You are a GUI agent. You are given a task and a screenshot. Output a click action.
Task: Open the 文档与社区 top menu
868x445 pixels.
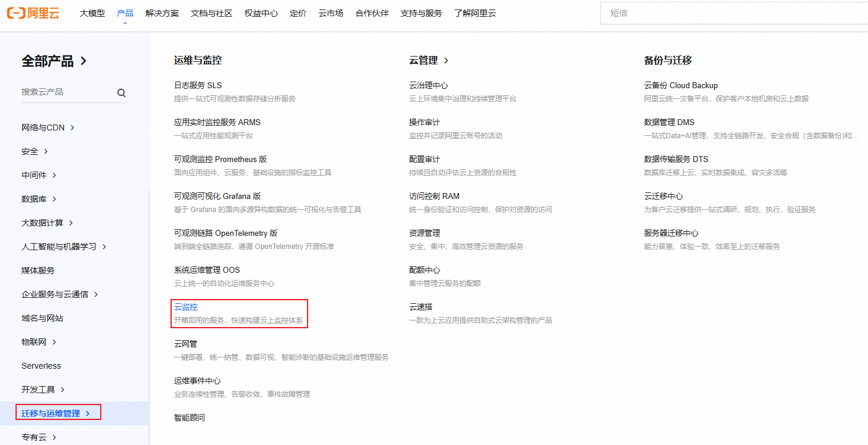click(x=212, y=13)
